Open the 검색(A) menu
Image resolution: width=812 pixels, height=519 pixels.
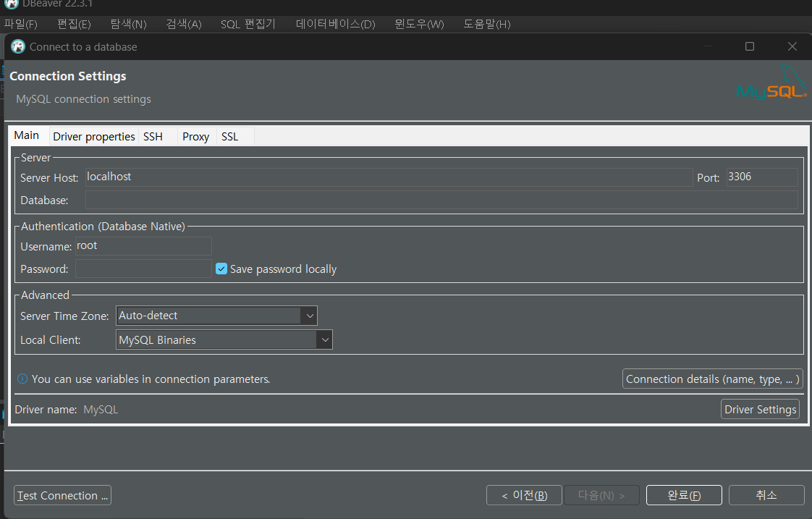tap(183, 24)
